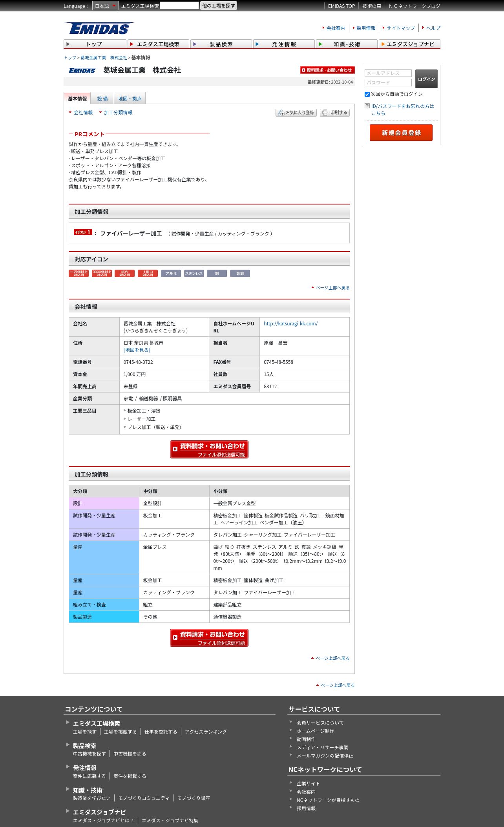Open footer モノづくりコミュニティ link
504x827 pixels.
click(x=144, y=798)
